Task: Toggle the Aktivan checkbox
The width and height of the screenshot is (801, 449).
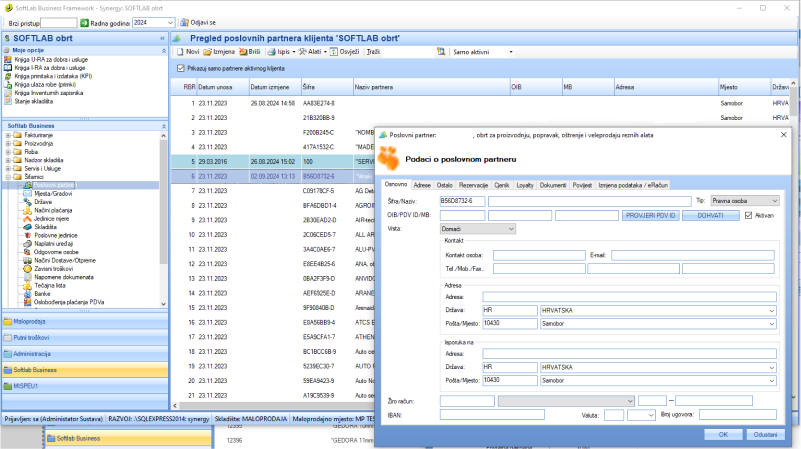Action: [x=749, y=215]
